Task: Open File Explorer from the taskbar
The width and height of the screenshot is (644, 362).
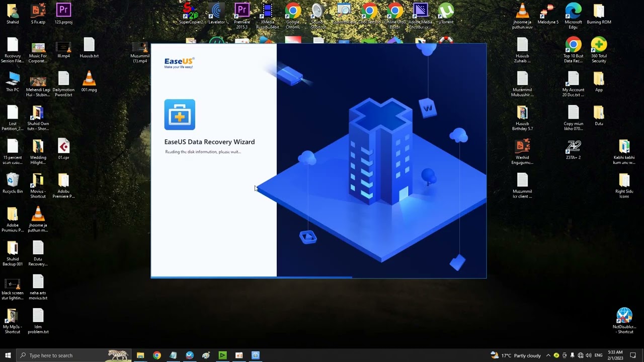Action: click(x=140, y=355)
